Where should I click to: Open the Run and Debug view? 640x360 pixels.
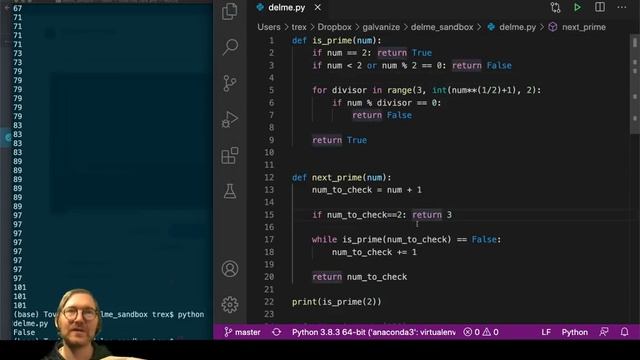point(230,119)
